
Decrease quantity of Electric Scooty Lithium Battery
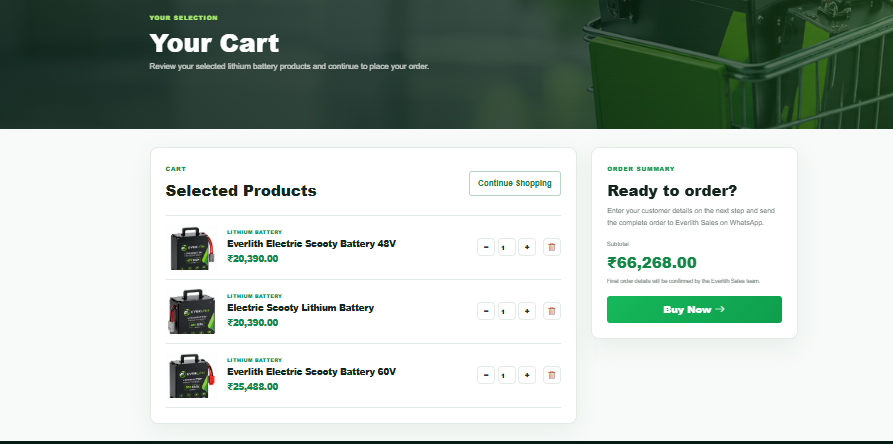pos(486,311)
